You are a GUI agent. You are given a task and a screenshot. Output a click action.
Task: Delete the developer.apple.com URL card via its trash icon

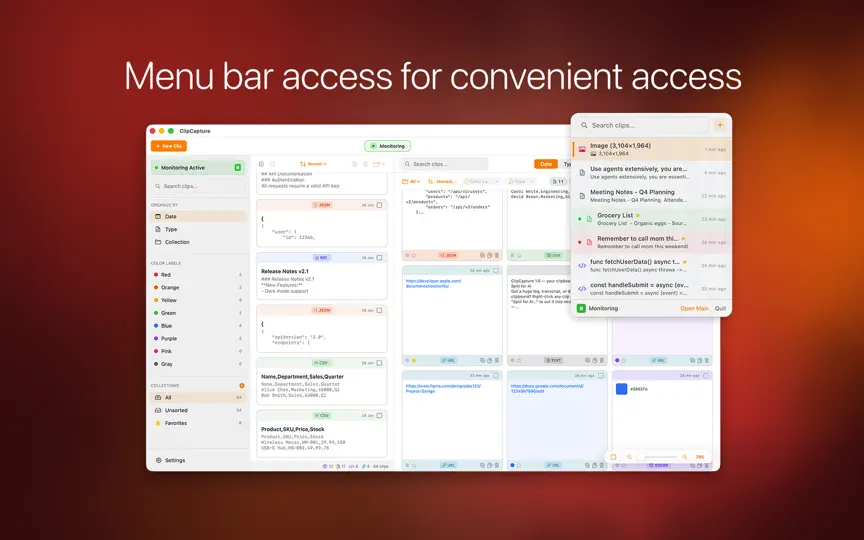coord(496,360)
